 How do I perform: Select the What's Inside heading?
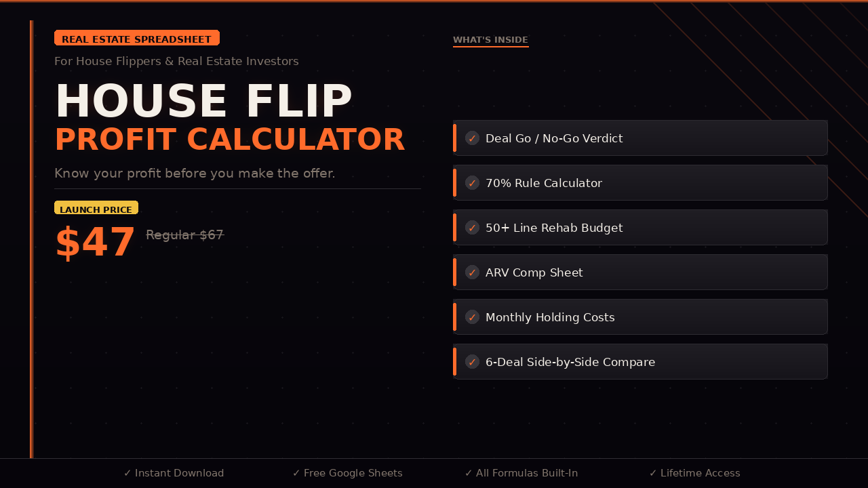[x=490, y=40]
